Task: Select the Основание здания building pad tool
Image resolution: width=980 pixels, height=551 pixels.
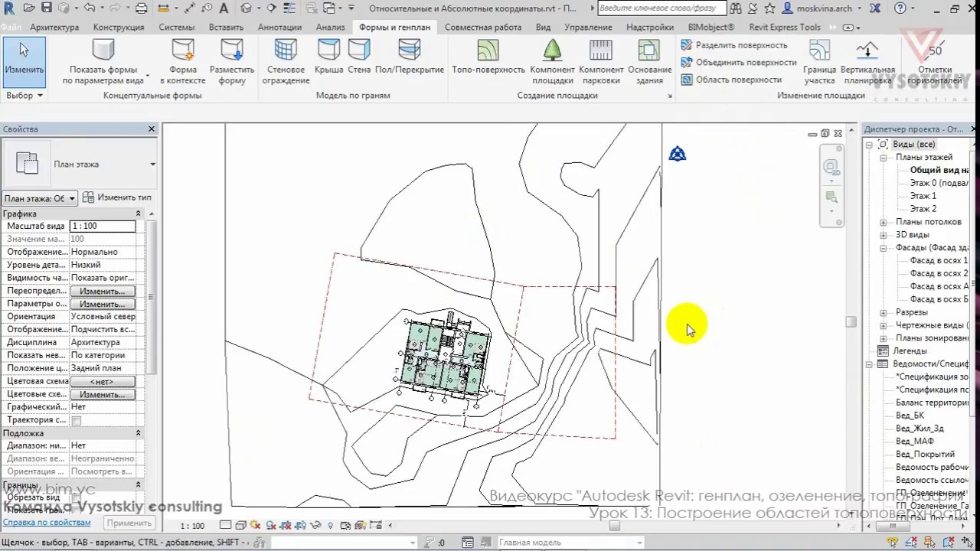Action: click(x=649, y=61)
